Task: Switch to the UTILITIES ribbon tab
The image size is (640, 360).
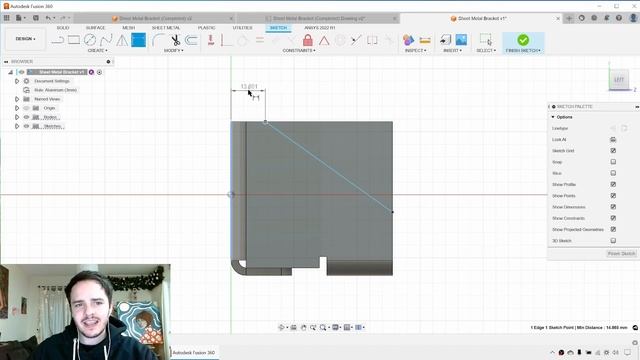Action: click(x=242, y=28)
